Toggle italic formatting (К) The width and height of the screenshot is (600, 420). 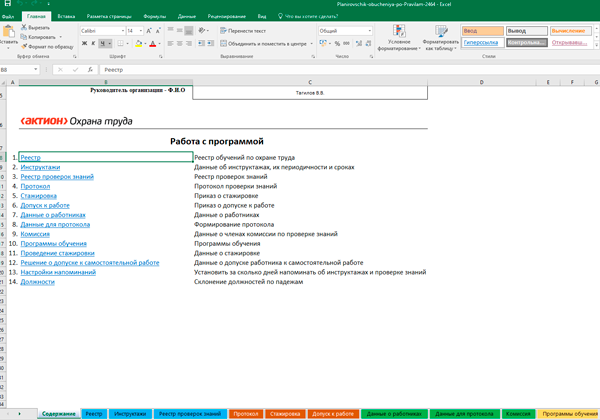(93, 44)
